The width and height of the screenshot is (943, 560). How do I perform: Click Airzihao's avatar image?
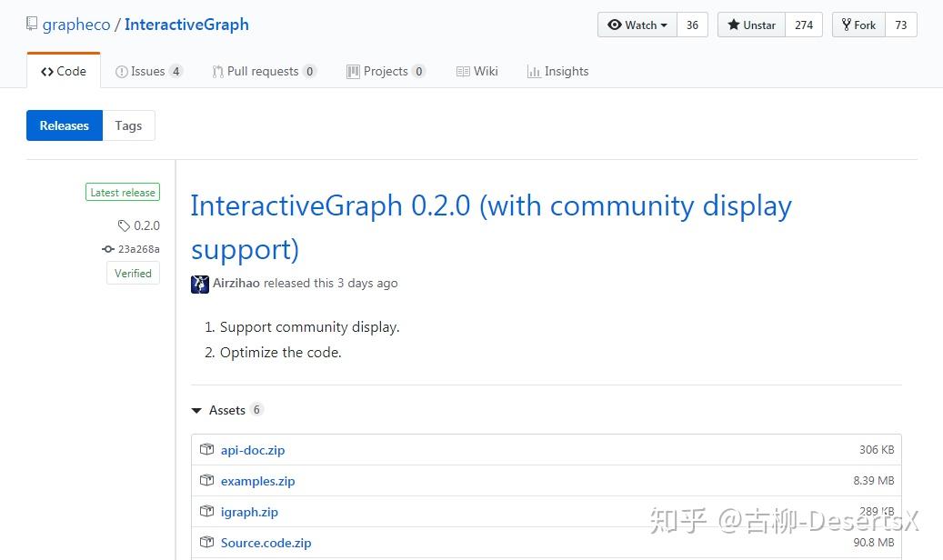199,284
